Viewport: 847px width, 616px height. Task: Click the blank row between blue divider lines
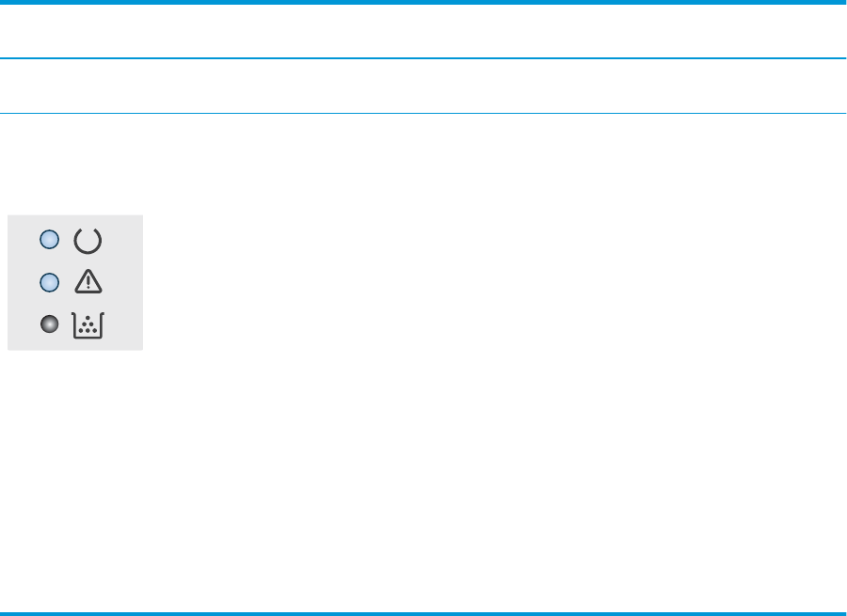click(x=423, y=86)
